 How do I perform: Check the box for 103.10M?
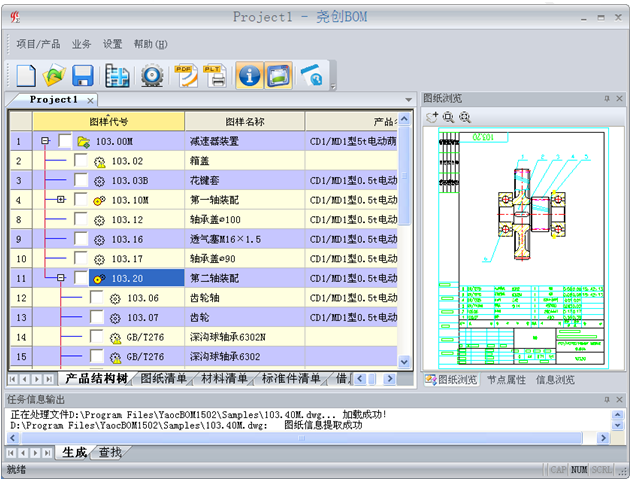(81, 199)
